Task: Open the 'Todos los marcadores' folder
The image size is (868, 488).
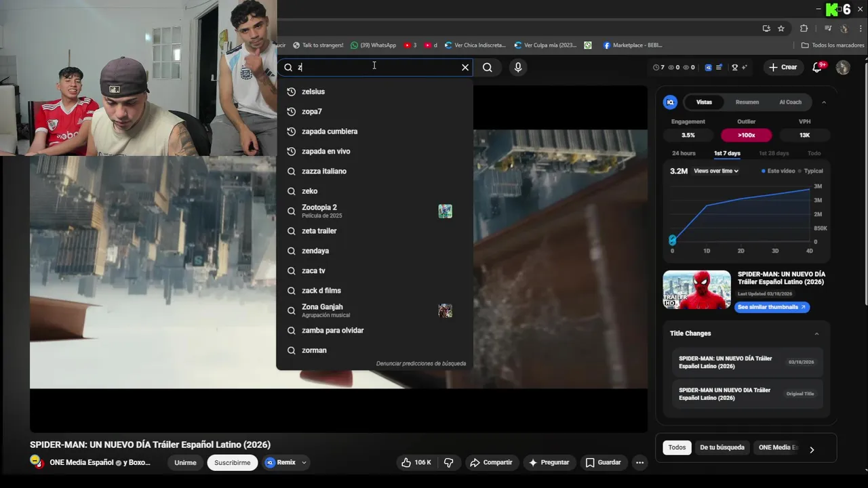Action: 833,45
